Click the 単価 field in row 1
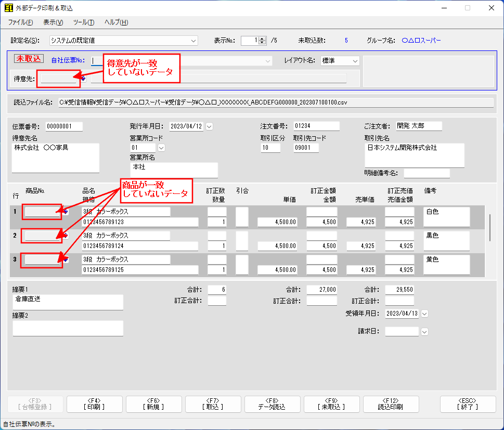 [277, 222]
